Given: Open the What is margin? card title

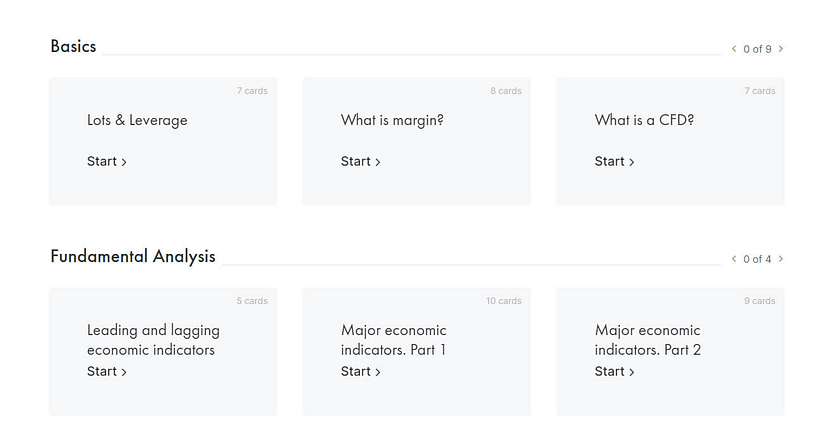Looking at the screenshot, I should tap(392, 121).
